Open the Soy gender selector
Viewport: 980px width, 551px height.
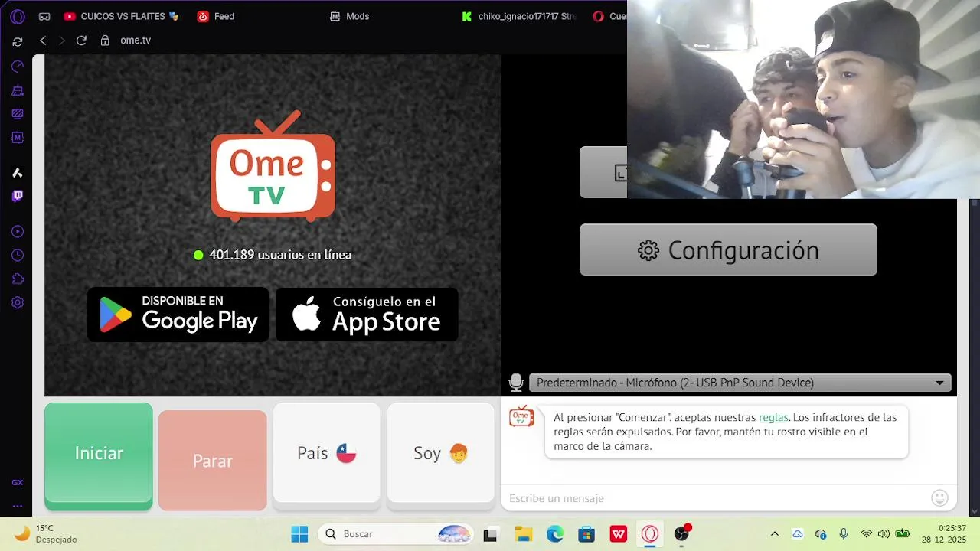441,453
